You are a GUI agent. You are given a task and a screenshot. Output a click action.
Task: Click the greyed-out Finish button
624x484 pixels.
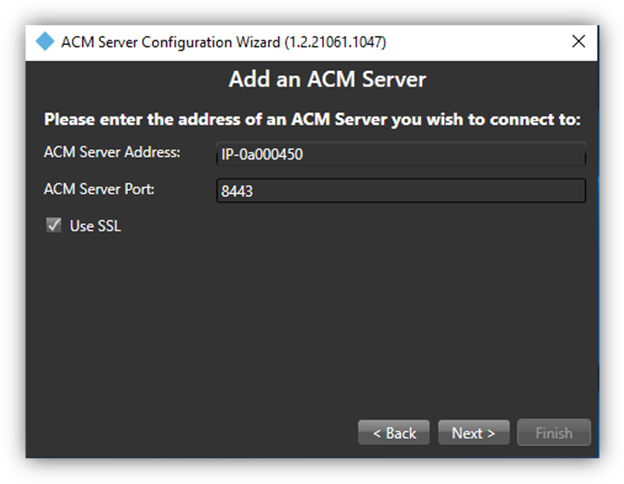click(x=554, y=433)
